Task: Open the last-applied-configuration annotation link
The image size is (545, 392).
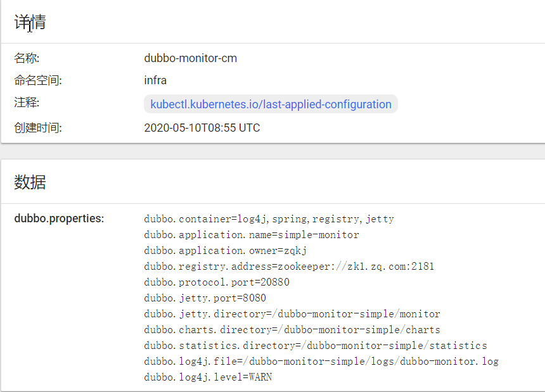Action: (x=271, y=104)
